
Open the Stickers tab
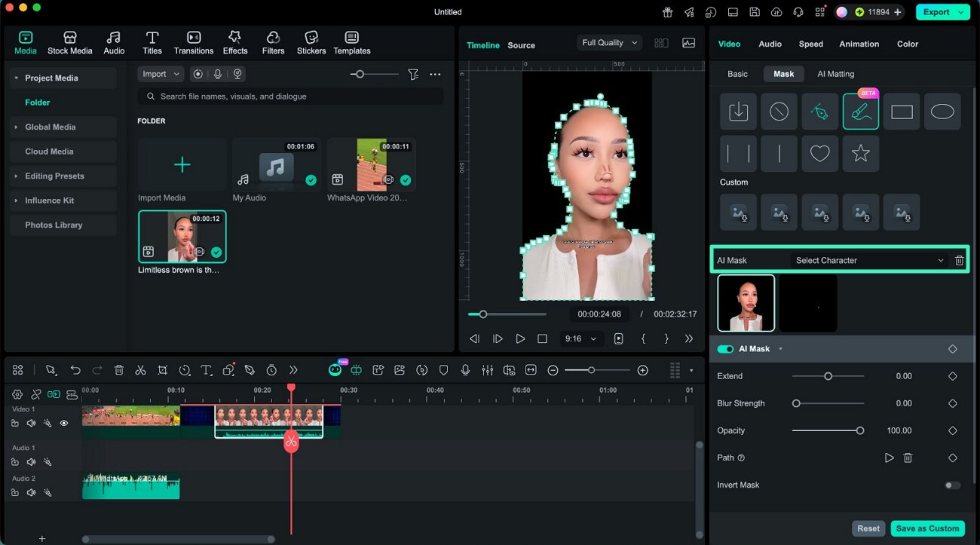point(311,42)
